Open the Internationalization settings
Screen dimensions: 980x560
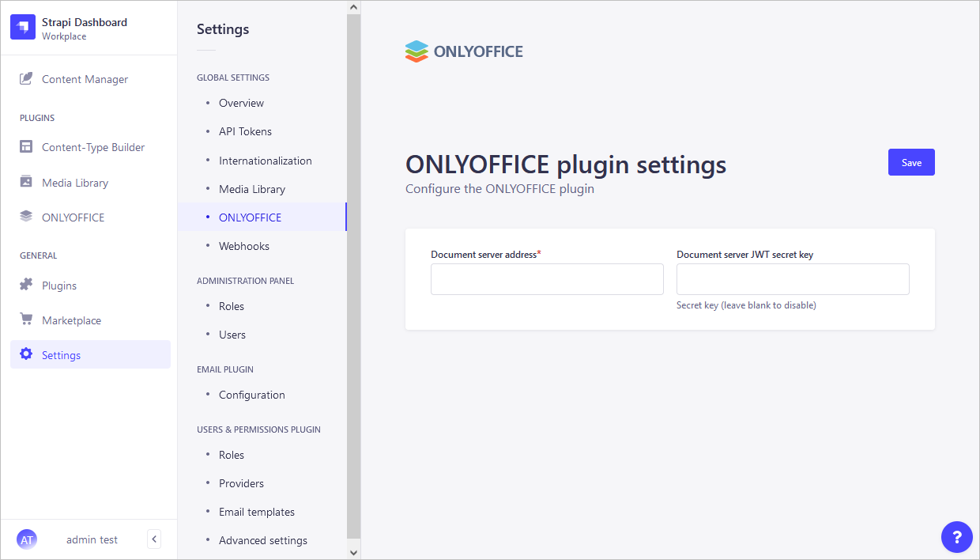click(x=265, y=160)
